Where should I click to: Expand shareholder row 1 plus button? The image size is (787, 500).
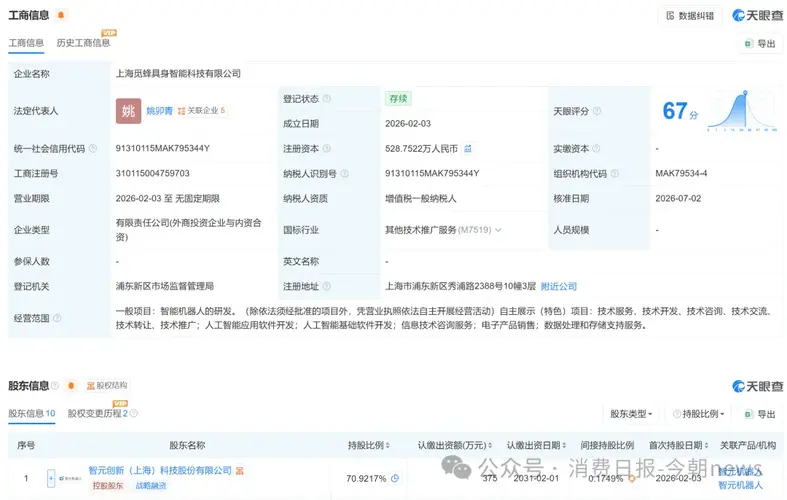tap(51, 478)
